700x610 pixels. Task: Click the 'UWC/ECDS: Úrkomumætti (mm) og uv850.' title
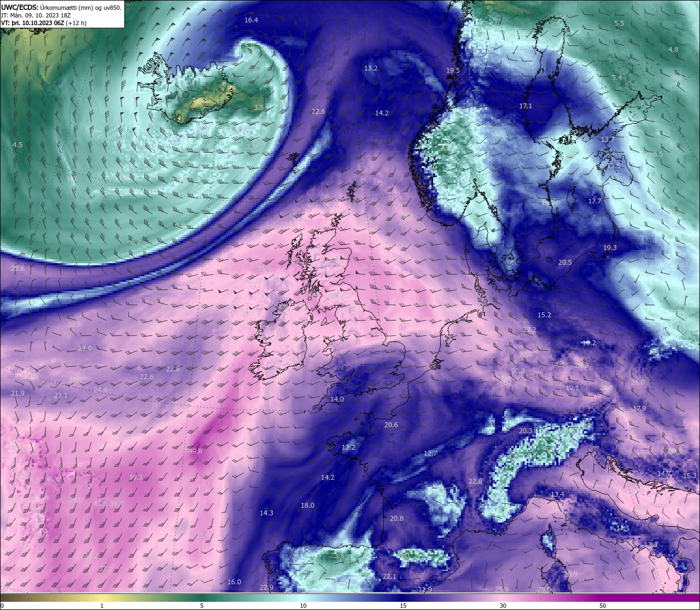click(61, 7)
